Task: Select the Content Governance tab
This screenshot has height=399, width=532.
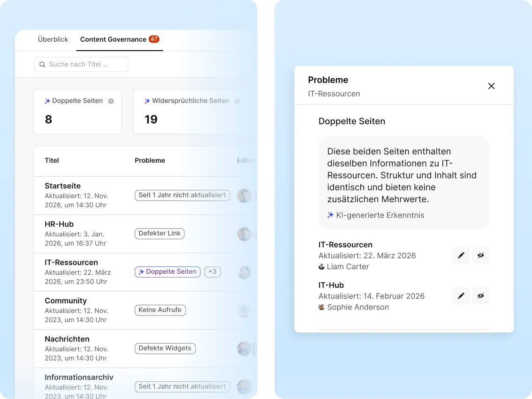Action: [113, 39]
